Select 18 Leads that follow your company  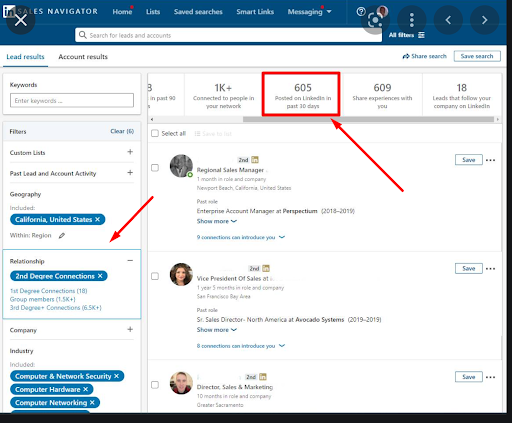(462, 95)
